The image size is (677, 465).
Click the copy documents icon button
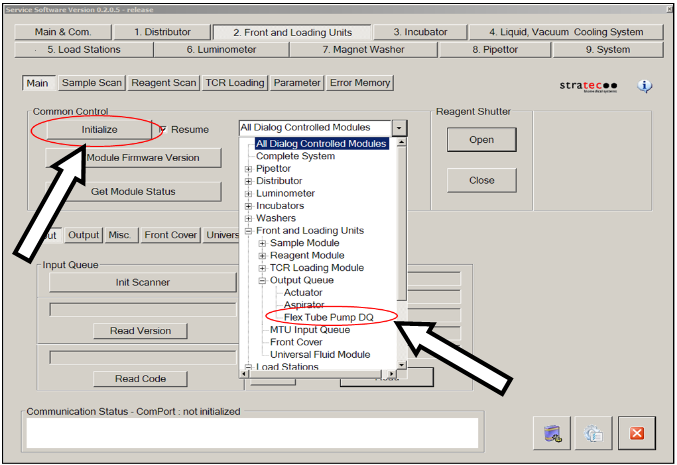592,434
